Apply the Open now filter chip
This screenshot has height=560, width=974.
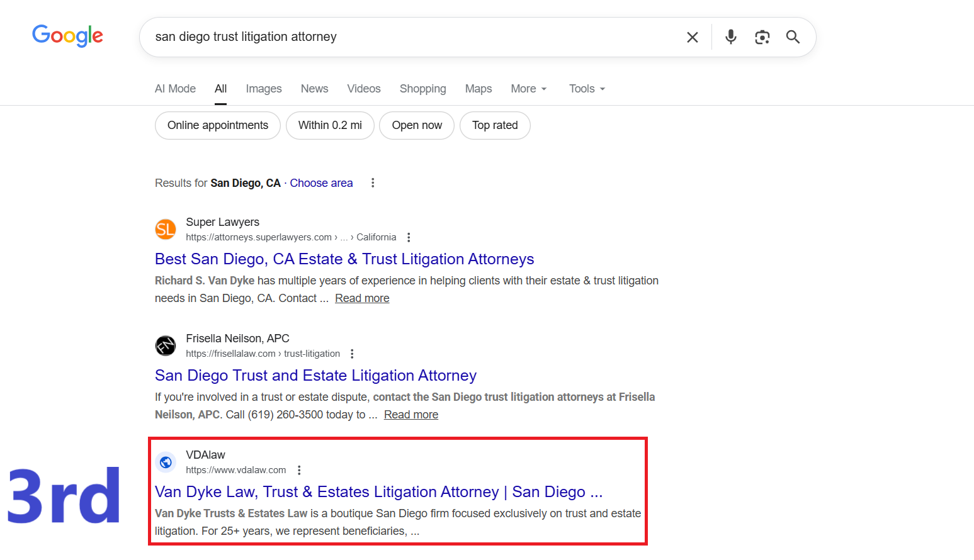tap(417, 125)
